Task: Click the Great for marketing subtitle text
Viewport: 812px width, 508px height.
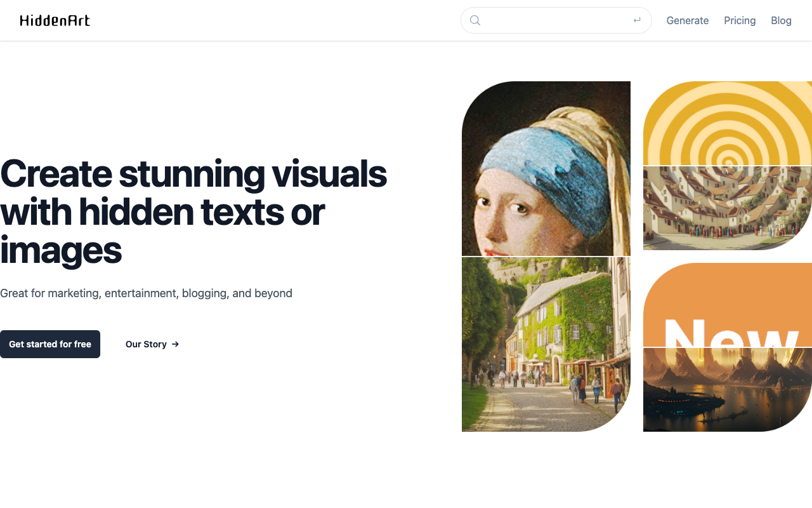Action: [146, 293]
